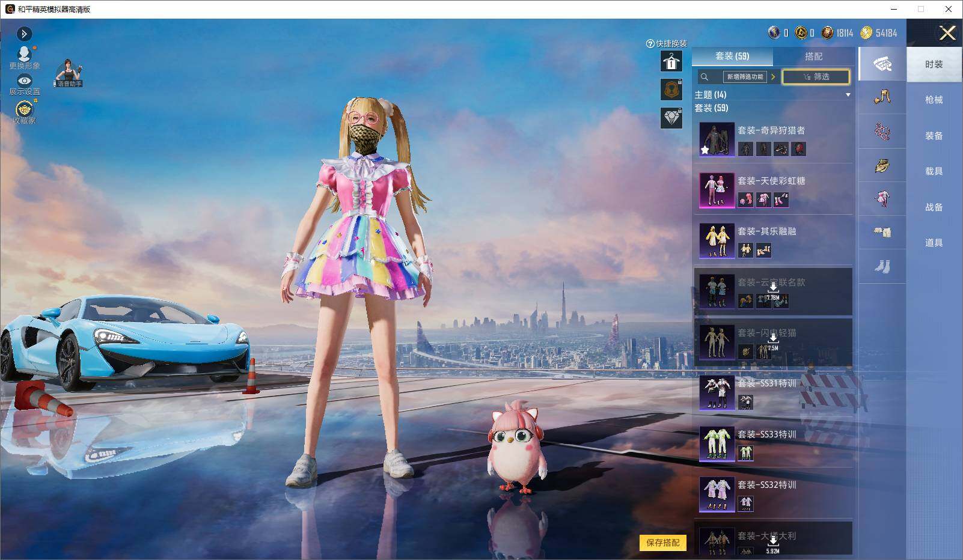963x560 pixels.
Task: Save outfit with 保存搭配 button
Action: [x=663, y=543]
